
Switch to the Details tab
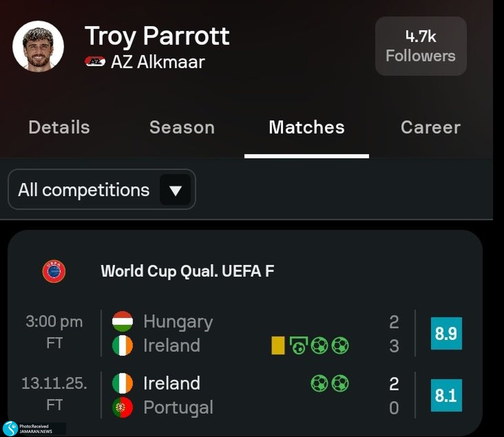click(x=59, y=128)
